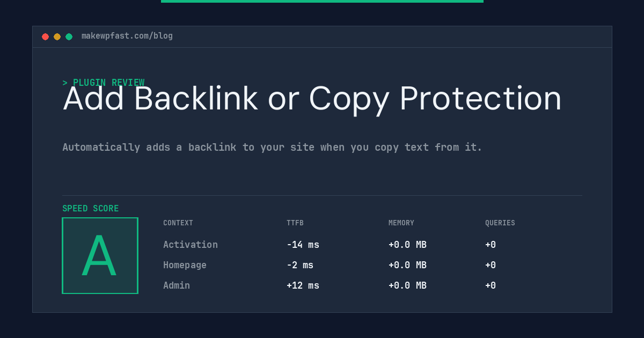Click the MEMORY column header
The width and height of the screenshot is (644, 338).
401,223
